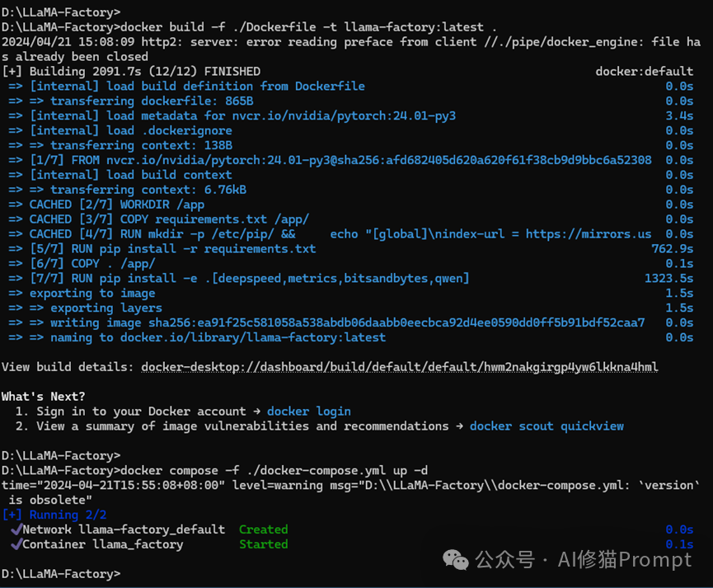Image resolution: width=713 pixels, height=588 pixels.
Task: Open the docker login link
Action: point(309,411)
